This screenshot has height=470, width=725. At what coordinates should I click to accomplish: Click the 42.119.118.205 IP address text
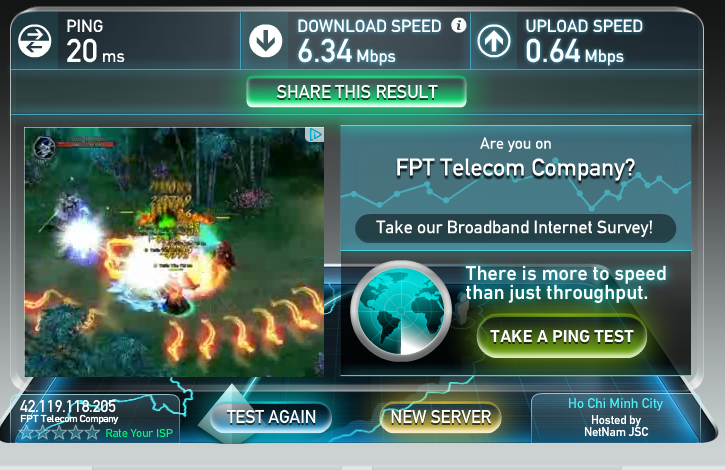68,406
